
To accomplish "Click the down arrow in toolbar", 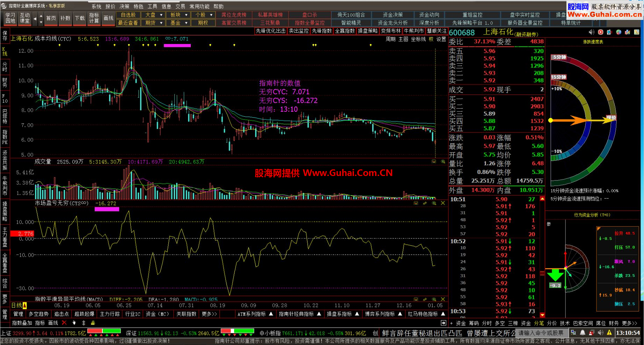I will 41,22.
